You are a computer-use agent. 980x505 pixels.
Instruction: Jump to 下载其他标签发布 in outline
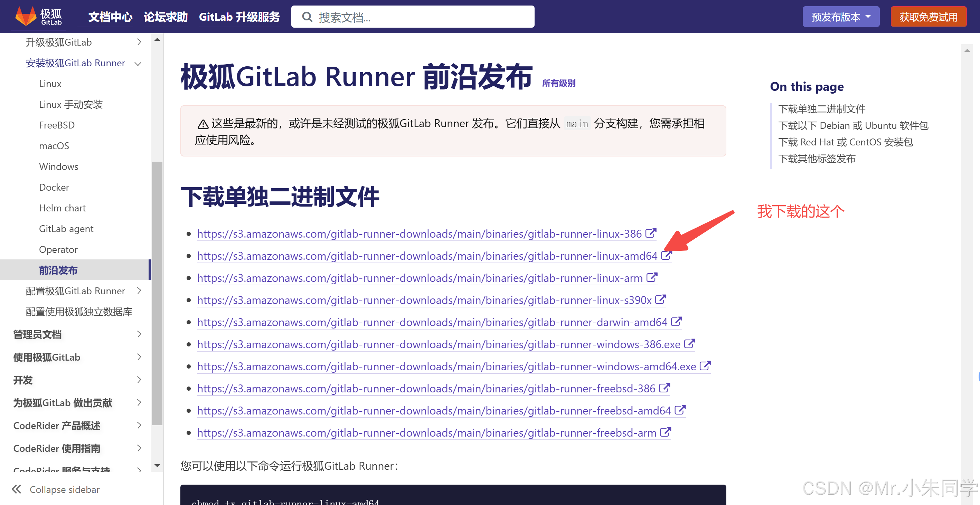click(x=817, y=159)
